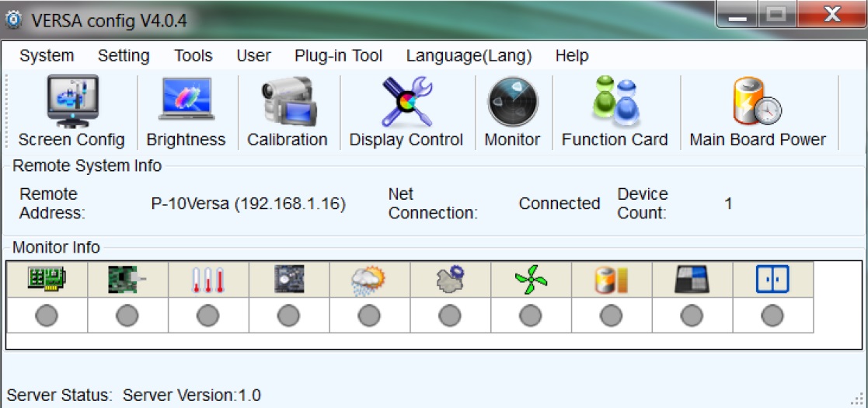Click the weather humidity icon
868x408 pixels.
[x=369, y=280]
